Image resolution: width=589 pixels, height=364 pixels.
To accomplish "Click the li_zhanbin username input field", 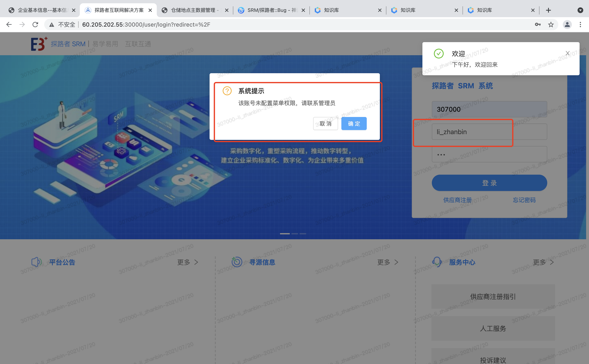I will 489,132.
